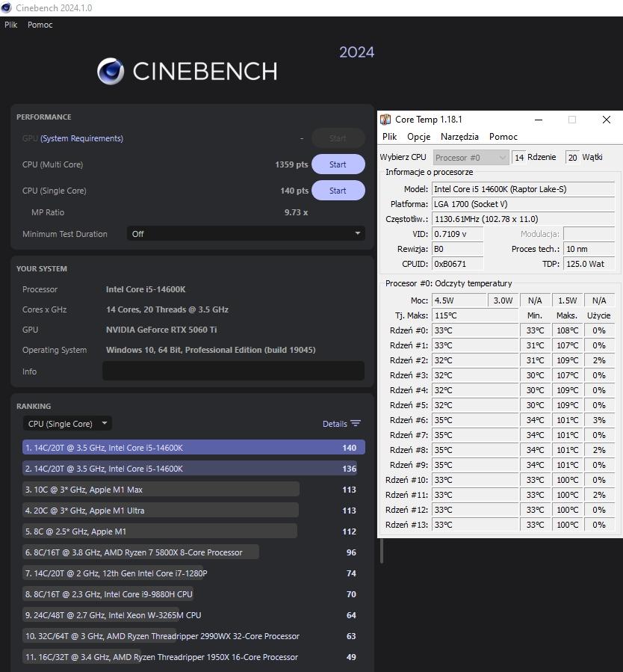Open the Opcje menu in Core Temp

(418, 137)
